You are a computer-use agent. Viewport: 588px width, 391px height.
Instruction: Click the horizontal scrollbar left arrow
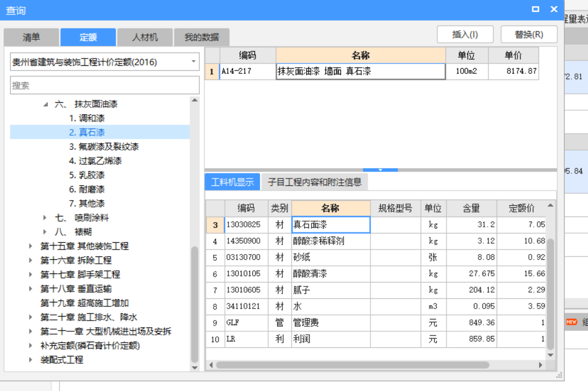[211, 365]
